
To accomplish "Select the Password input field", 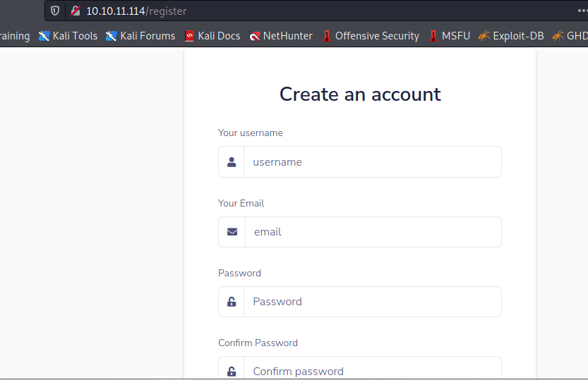I will [x=372, y=302].
